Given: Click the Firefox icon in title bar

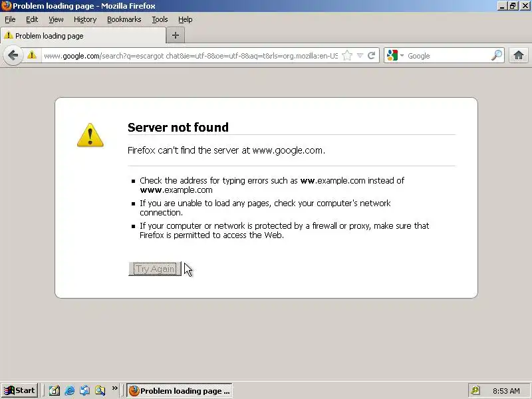Looking at the screenshot, I should (6, 6).
